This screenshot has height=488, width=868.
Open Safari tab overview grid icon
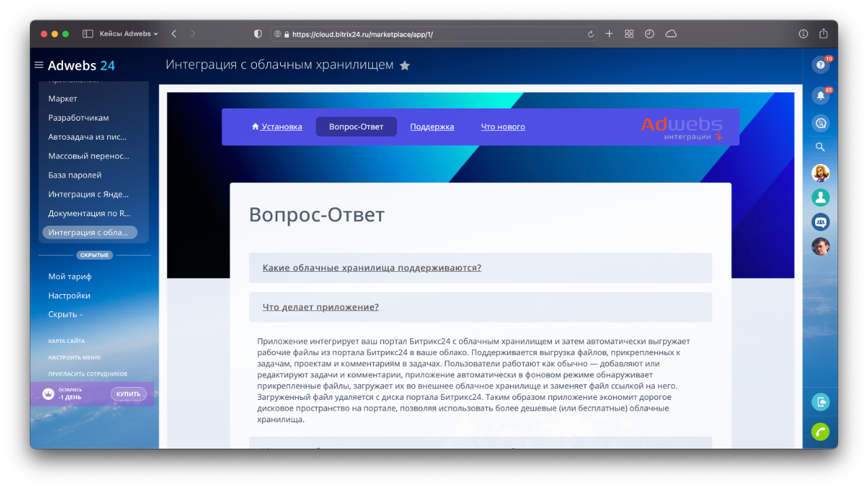pos(629,34)
